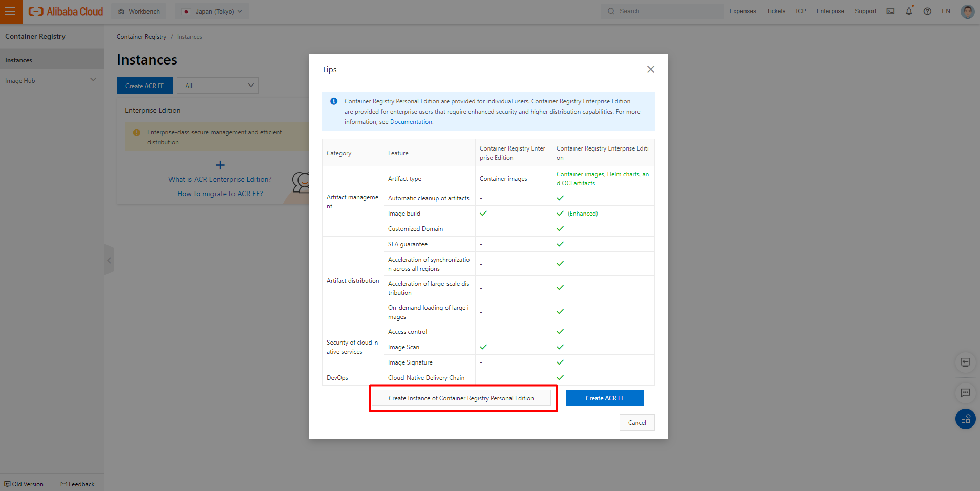
Task: Click the SLA guarantee row's green checkmark
Action: (x=560, y=244)
